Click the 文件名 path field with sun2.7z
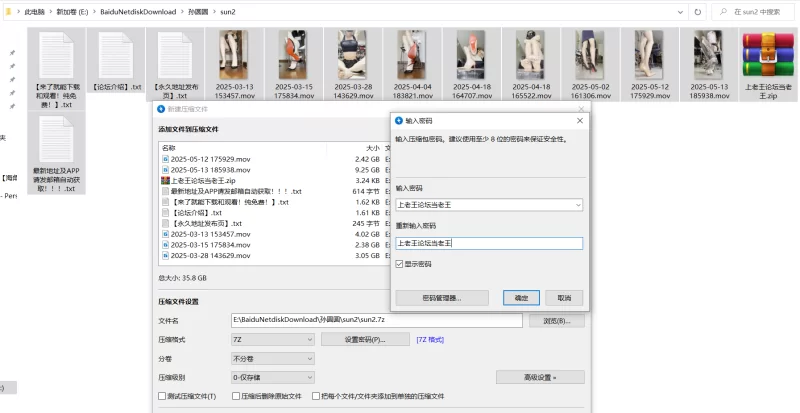The width and height of the screenshot is (800, 413). (x=377, y=320)
